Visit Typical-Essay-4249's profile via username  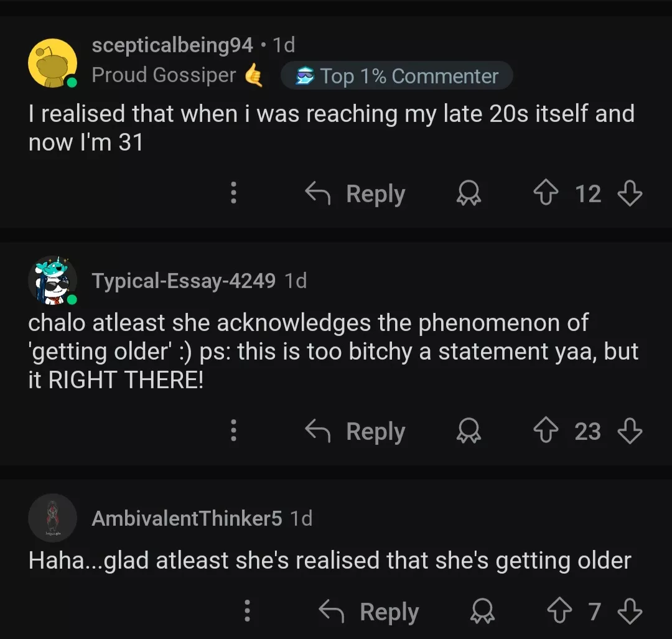coord(184,281)
